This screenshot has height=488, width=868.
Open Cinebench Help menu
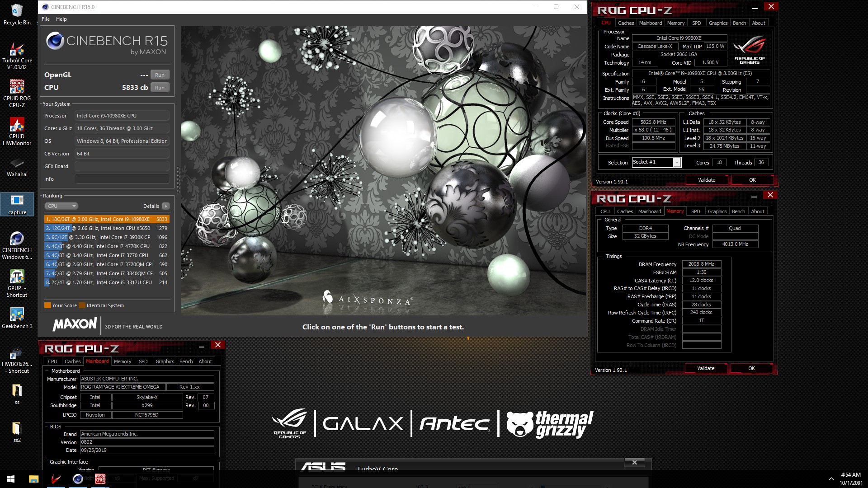(61, 19)
